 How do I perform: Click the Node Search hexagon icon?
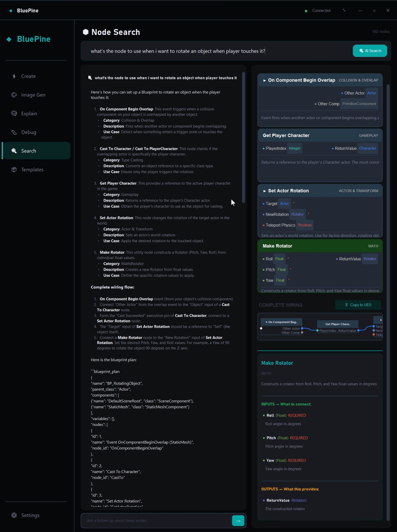tap(86, 32)
